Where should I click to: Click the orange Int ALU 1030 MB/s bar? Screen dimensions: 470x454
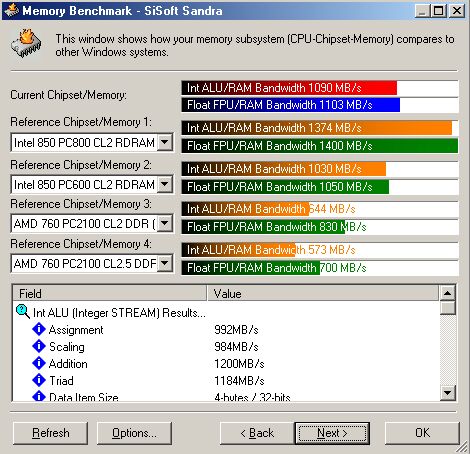(x=284, y=169)
